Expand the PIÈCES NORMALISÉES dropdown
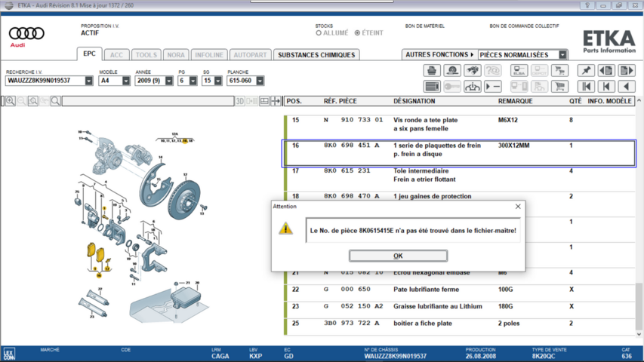The width and height of the screenshot is (644, 362). tap(562, 54)
